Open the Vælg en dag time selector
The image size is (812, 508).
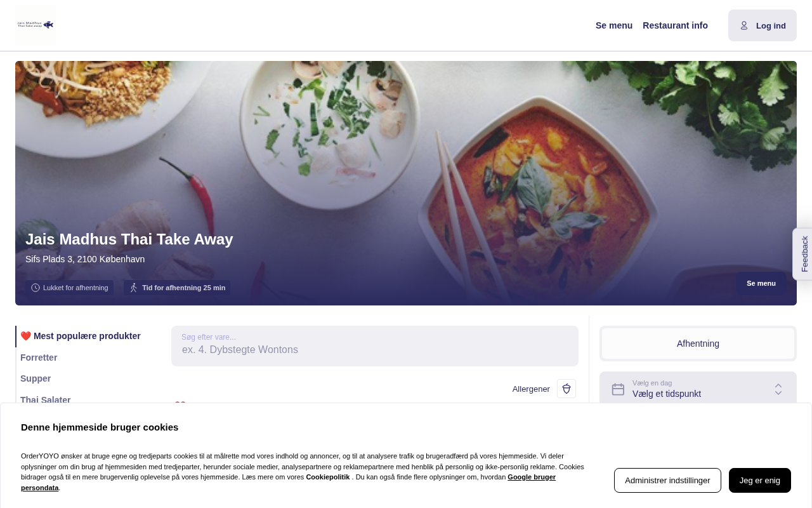698,389
